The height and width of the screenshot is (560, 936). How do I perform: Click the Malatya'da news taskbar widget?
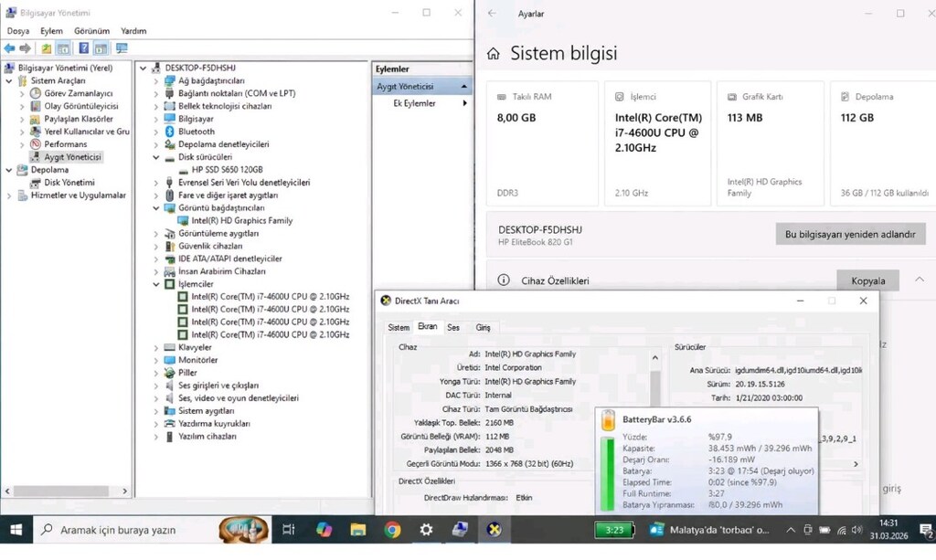(x=709, y=530)
